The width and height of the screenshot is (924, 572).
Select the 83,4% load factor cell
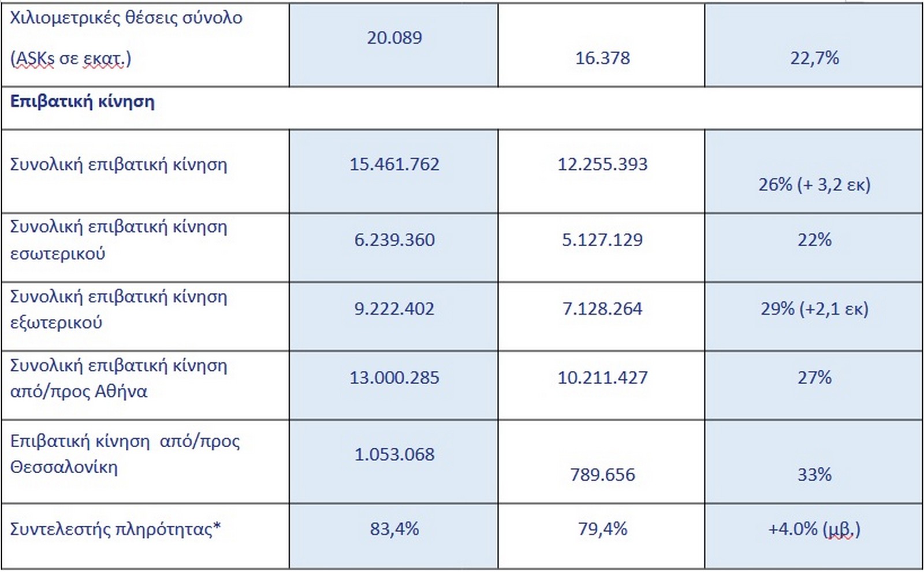[x=394, y=529]
